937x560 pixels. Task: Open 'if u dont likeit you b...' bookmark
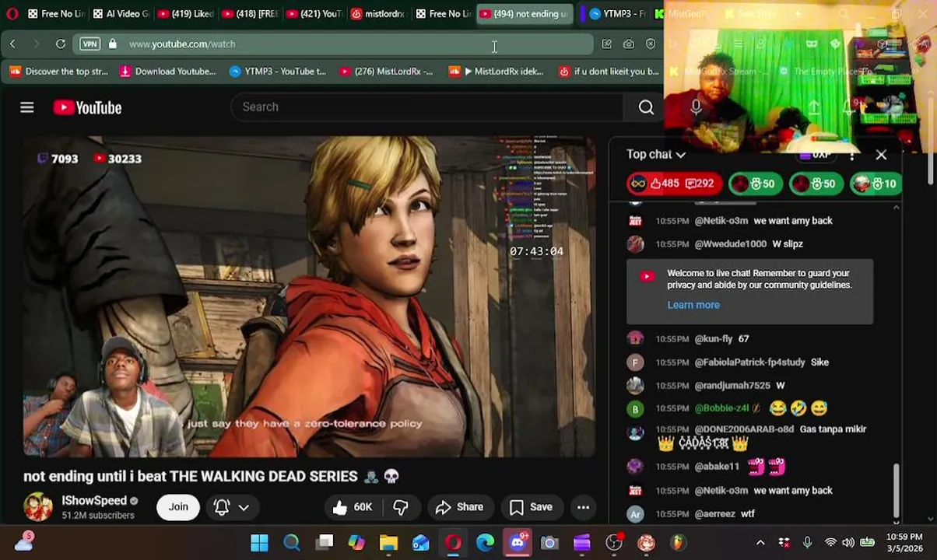pos(609,72)
